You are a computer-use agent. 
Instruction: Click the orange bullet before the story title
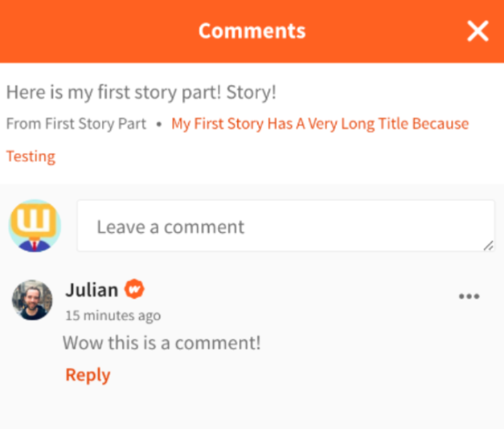pyautogui.click(x=158, y=124)
